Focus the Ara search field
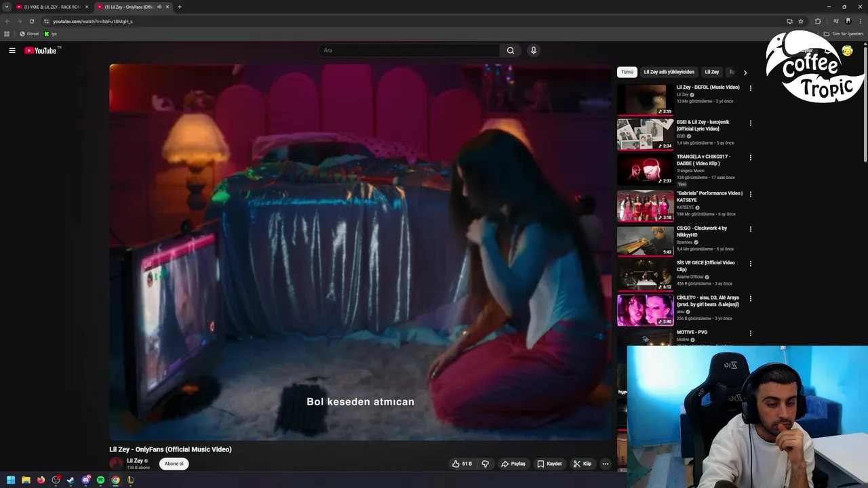The width and height of the screenshot is (868, 488). (410, 50)
